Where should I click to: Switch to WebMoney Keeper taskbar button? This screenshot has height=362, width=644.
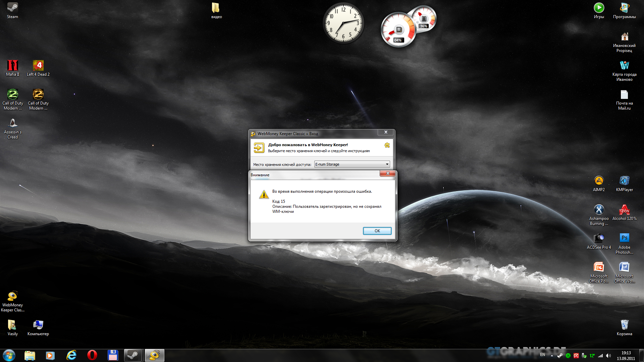pyautogui.click(x=154, y=355)
